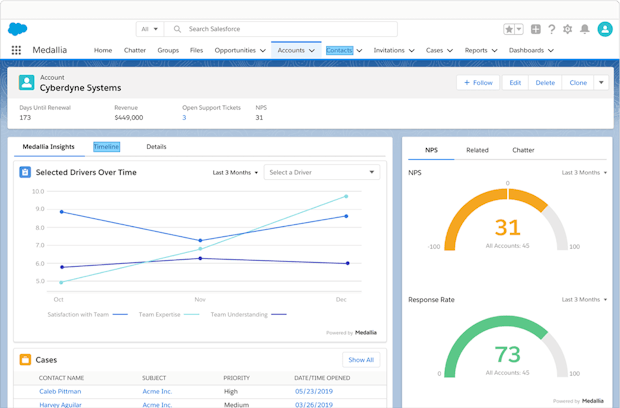Image resolution: width=620 pixels, height=408 pixels.
Task: Click the Dec Team Expertise data point
Action: point(346,196)
